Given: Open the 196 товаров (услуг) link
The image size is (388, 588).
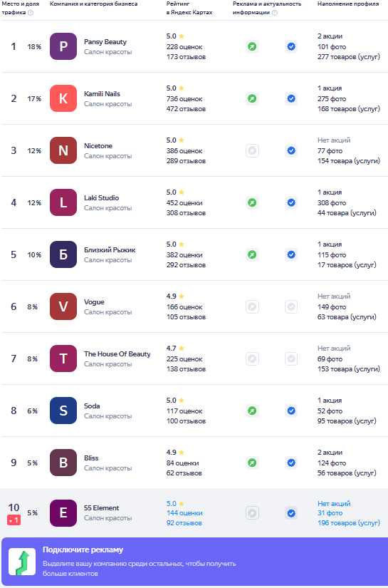Looking at the screenshot, I should [x=349, y=523].
